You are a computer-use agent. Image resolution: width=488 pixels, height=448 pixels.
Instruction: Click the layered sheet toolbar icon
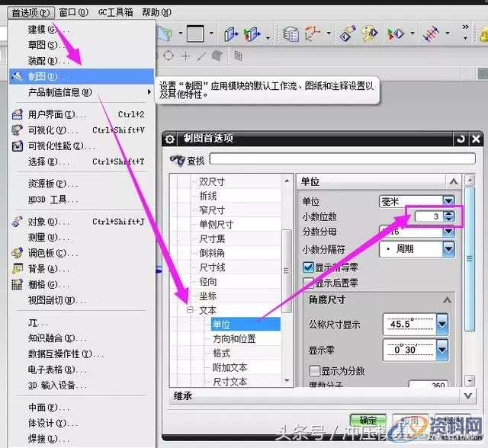291,34
